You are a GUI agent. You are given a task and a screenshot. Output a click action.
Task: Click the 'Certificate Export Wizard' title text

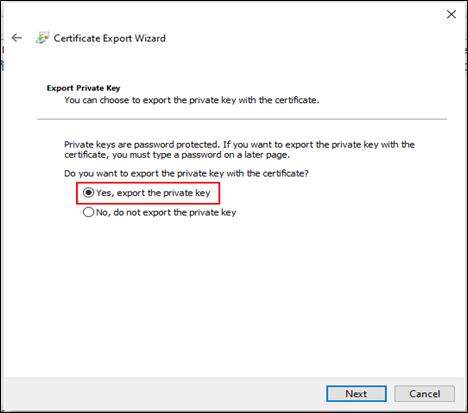coord(110,38)
